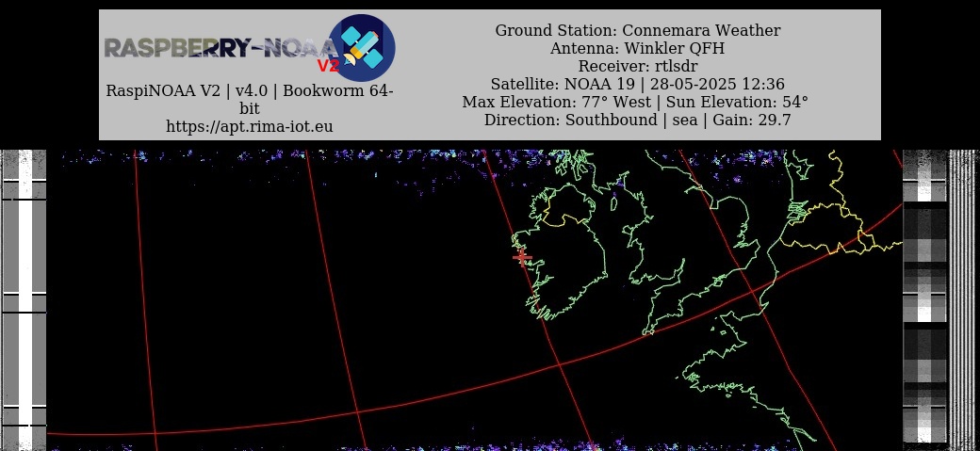Screen dimensions: 980x451
Task: Click 'Direction: Southbound | sea | Gain: 29.7' line
Action: (x=638, y=120)
